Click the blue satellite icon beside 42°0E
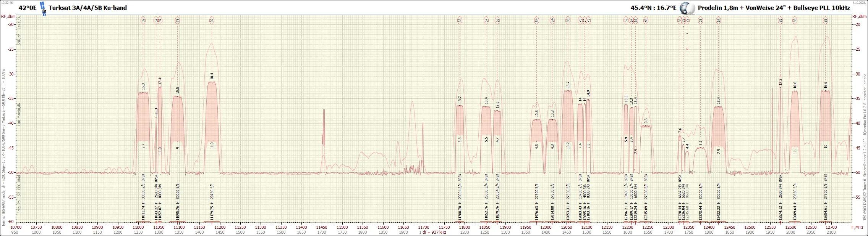This screenshot has width=868, height=236. click(43, 8)
